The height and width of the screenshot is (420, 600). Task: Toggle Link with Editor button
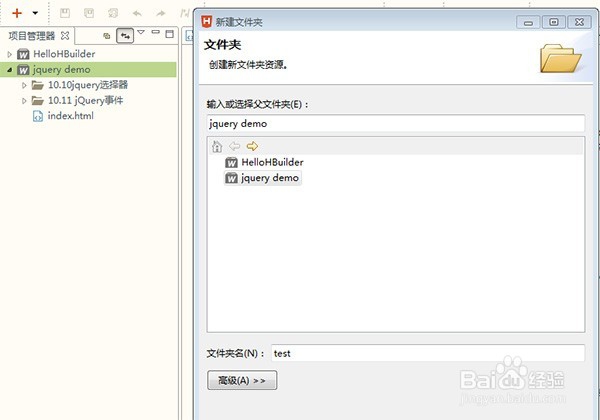coord(125,36)
